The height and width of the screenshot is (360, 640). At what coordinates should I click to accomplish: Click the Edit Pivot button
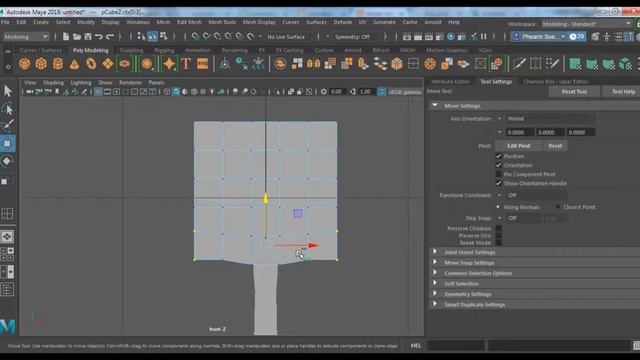[518, 146]
